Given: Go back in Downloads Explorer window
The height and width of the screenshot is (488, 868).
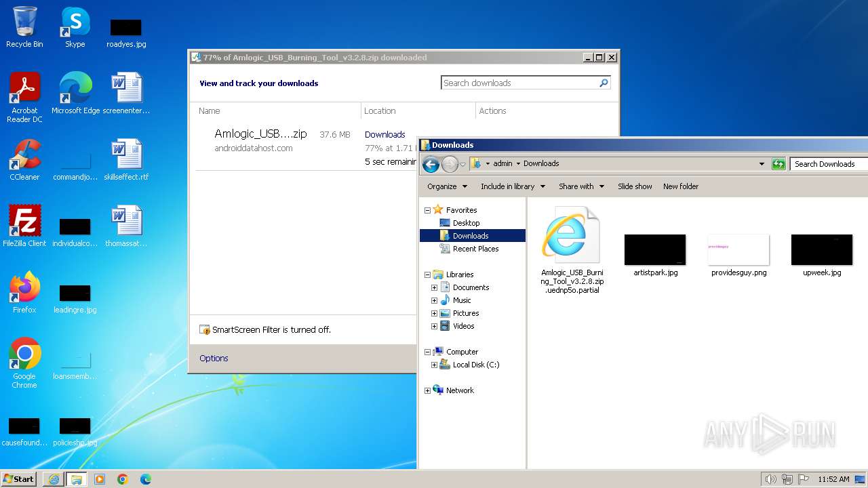Looking at the screenshot, I should pyautogui.click(x=430, y=163).
